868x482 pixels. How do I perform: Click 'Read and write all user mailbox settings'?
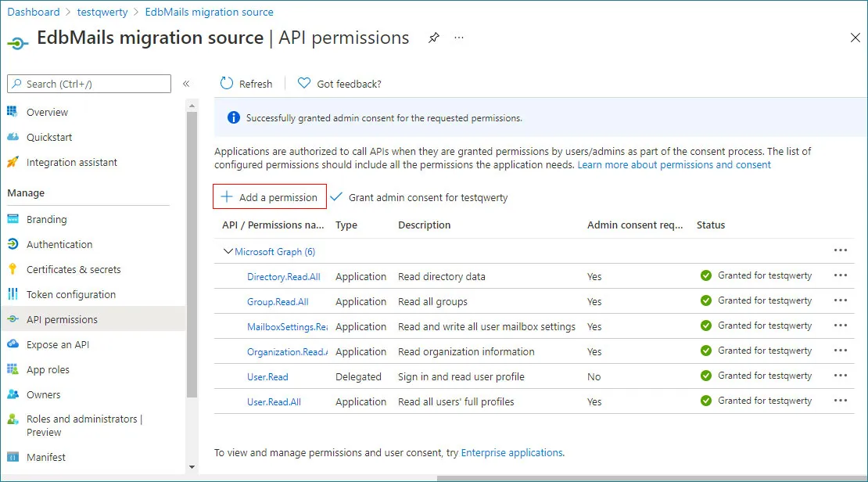coord(486,326)
